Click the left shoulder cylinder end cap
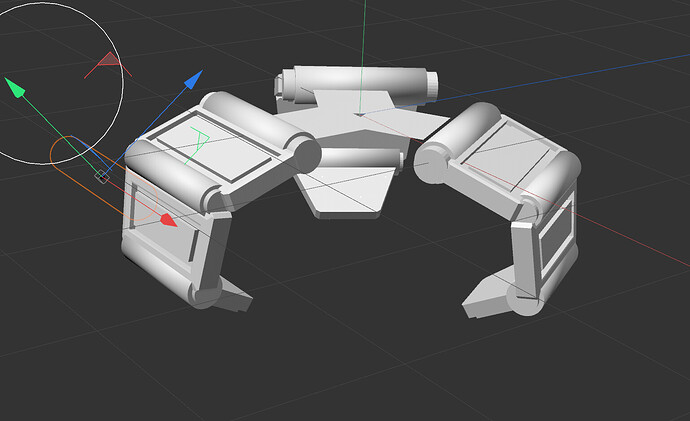 pos(307,154)
